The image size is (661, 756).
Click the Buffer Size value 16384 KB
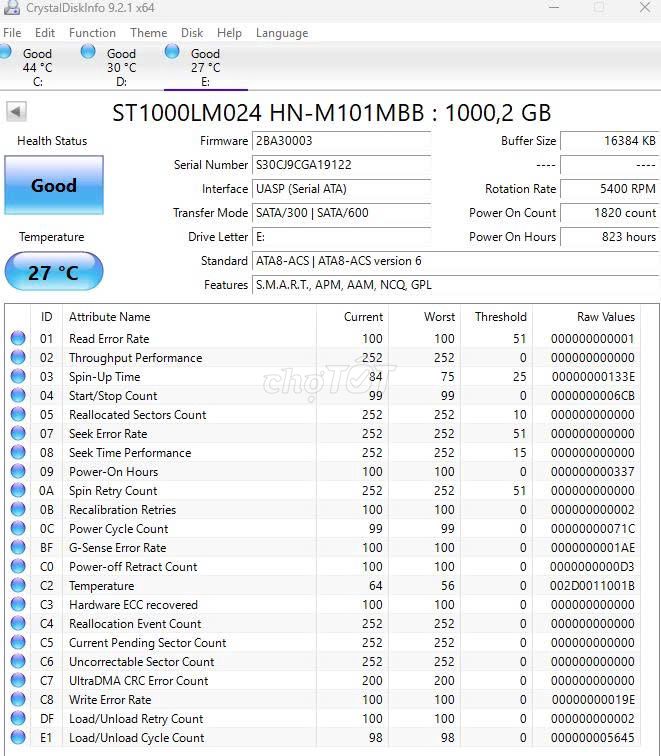[x=609, y=141]
